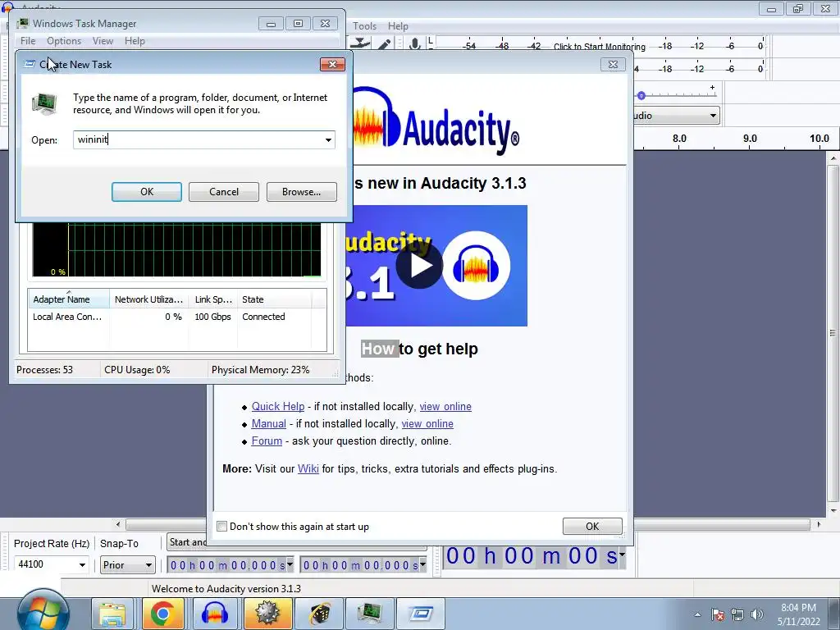This screenshot has height=630, width=840.
Task: Click the vertical scrollbar down arrow in Audacity
Action: (833, 510)
